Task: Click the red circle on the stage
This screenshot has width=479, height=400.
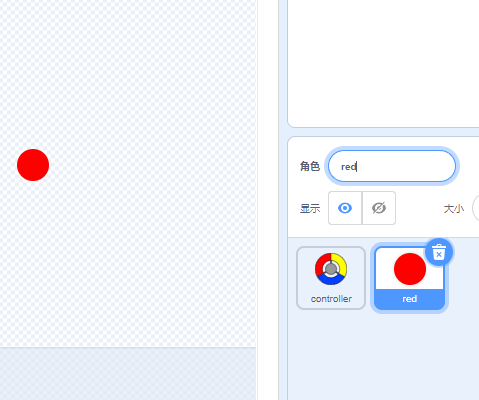Action: tap(33, 165)
